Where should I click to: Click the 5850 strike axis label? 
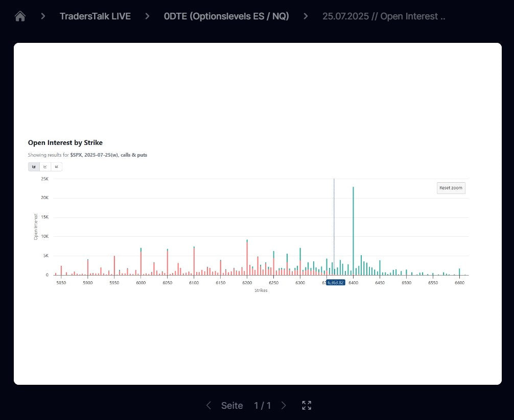61,283
